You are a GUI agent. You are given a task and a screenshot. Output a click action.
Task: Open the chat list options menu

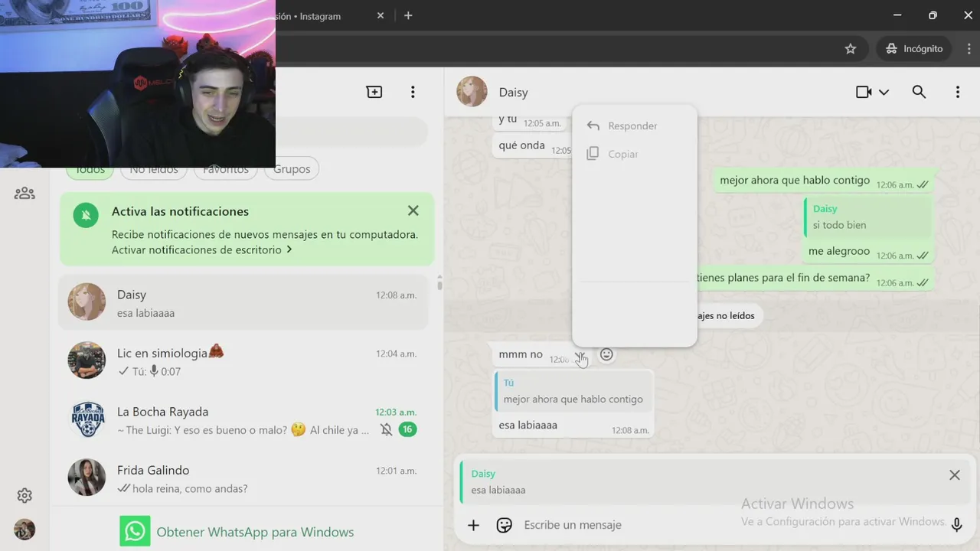[413, 92]
